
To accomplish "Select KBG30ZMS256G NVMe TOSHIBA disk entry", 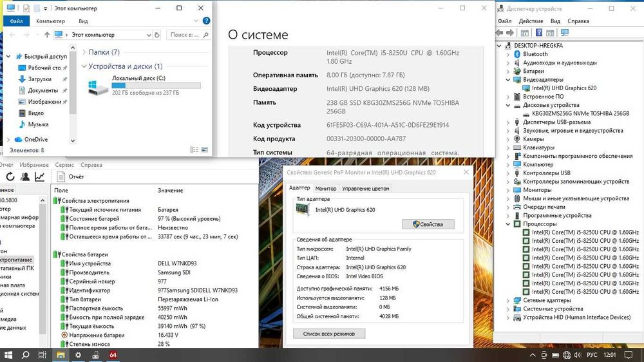I will pos(580,113).
